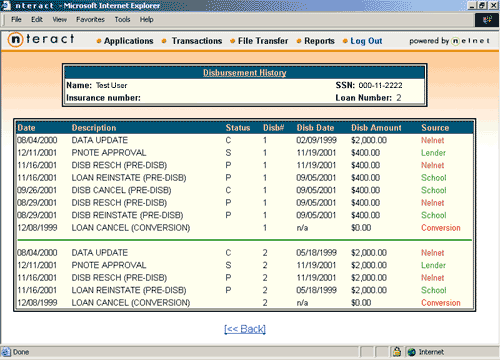Screen dimensions: 500x360
Task: Open the Edit menu
Action: (x=37, y=19)
